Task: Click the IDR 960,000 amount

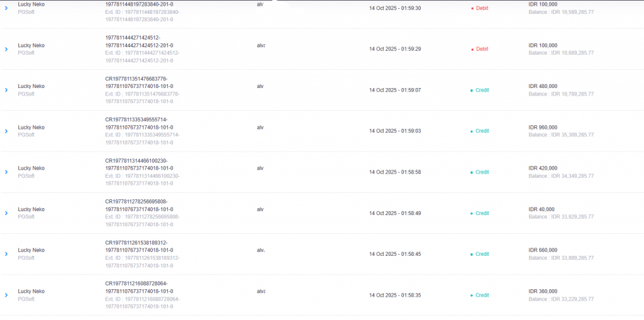Action: pos(543,127)
